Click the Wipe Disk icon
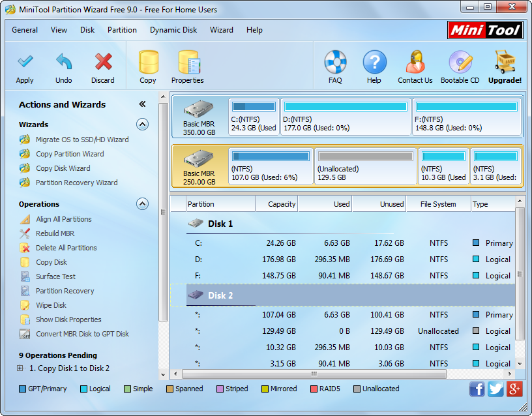 (x=25, y=305)
